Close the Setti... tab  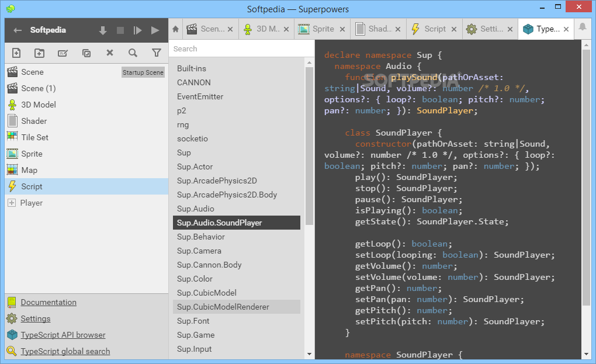pyautogui.click(x=510, y=29)
